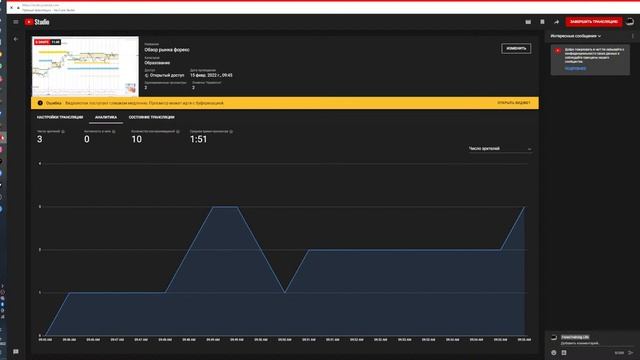Go back using the left arrow
This screenshot has height=360, width=640.
coord(16,39)
